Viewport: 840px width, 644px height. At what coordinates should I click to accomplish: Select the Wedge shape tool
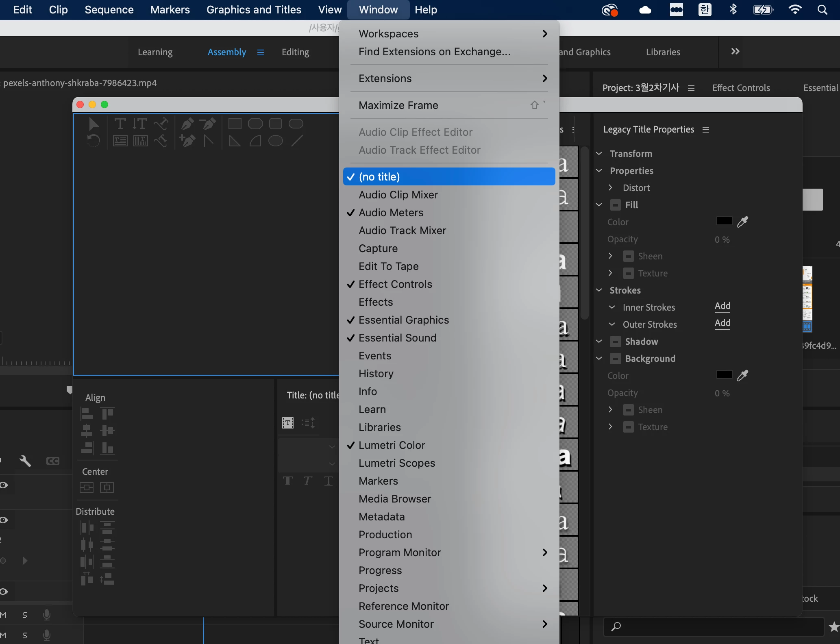click(x=235, y=141)
